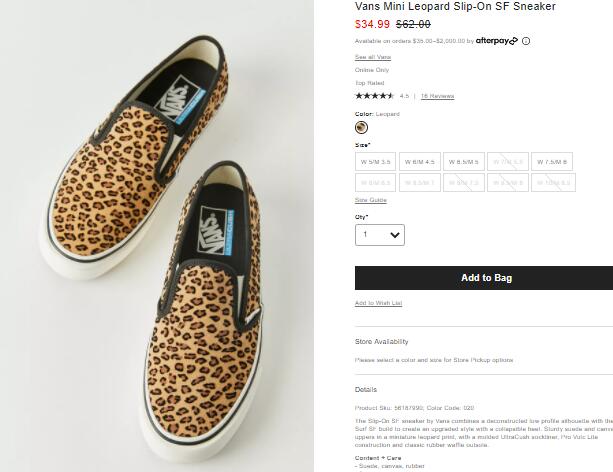Screen dimensions: 613x472
Task: Click the Afterpay logo
Action: 496,41
